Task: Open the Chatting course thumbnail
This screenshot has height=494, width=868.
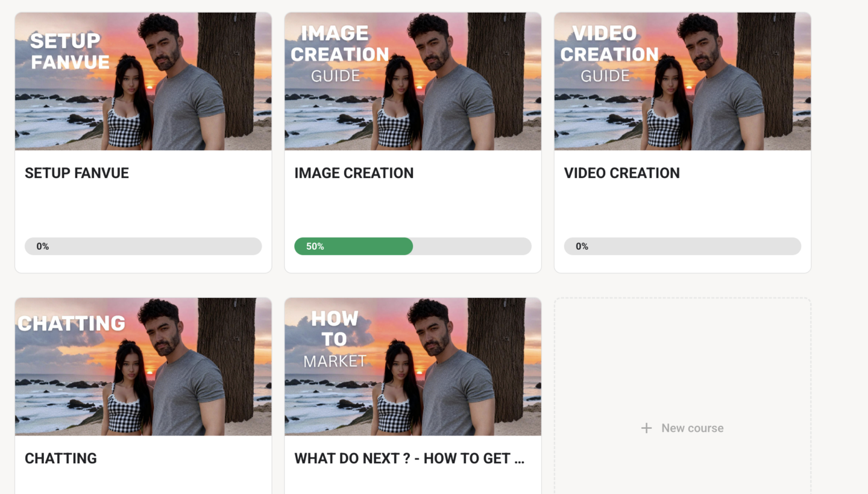Action: point(143,367)
